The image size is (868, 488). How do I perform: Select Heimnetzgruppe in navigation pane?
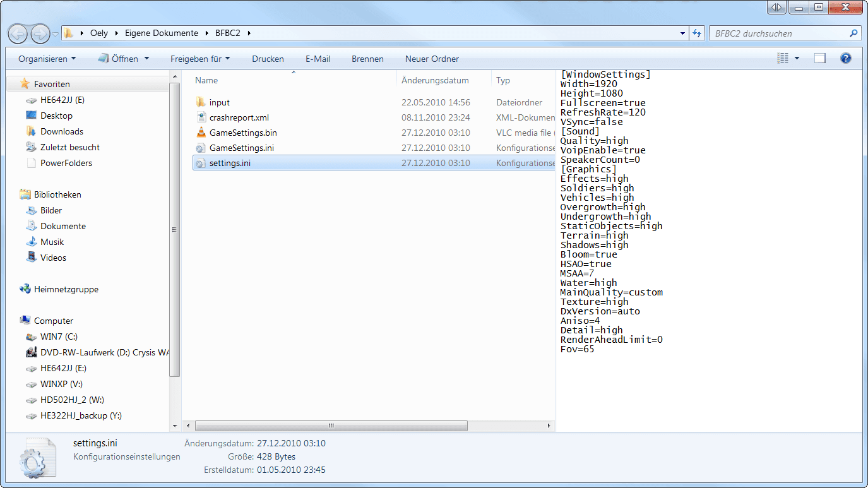click(x=66, y=289)
